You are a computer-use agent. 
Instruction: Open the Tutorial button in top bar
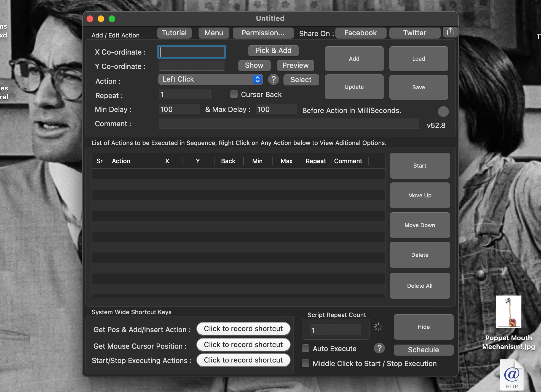pyautogui.click(x=174, y=33)
